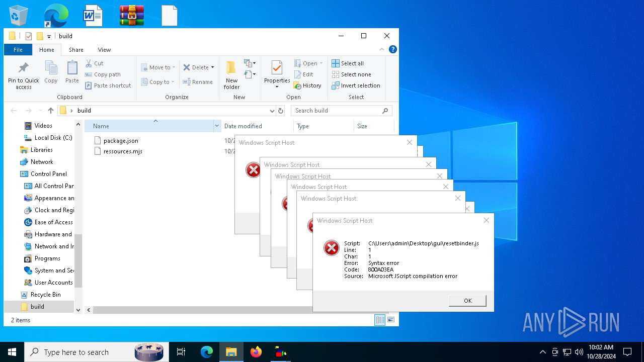The height and width of the screenshot is (362, 644).
Task: Open the Properties dropdown in the ribbon
Action: tap(277, 86)
